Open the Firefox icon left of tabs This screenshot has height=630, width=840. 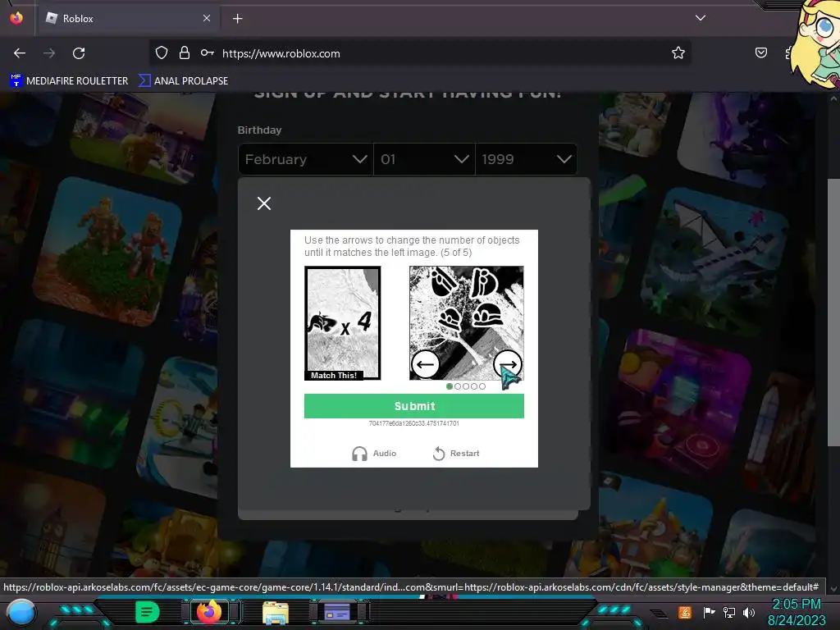click(x=16, y=18)
